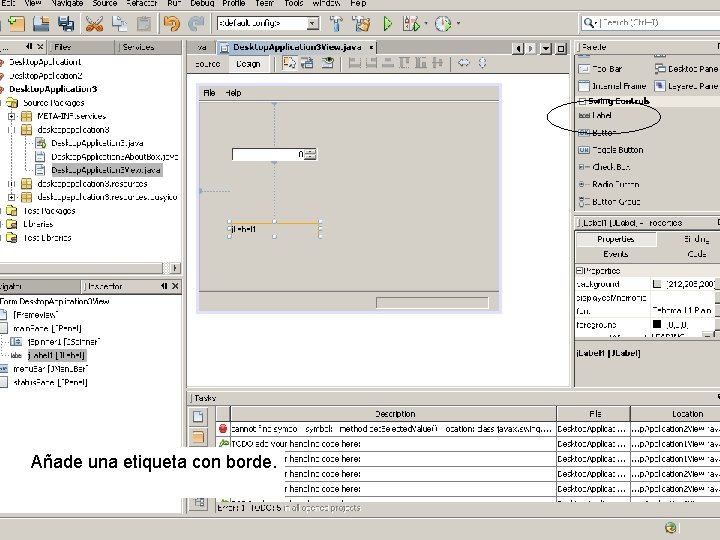Expand the META-INF.services package node
The image size is (720, 540).
(x=12, y=116)
